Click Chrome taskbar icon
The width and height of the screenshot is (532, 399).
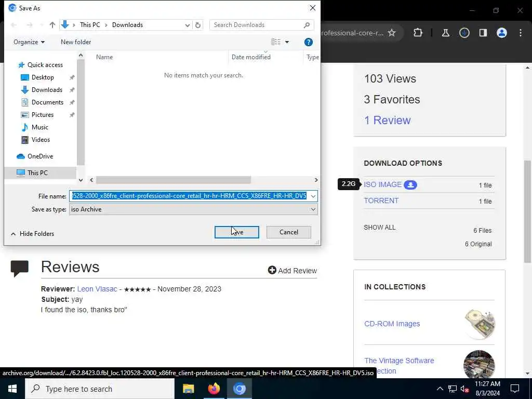point(239,389)
